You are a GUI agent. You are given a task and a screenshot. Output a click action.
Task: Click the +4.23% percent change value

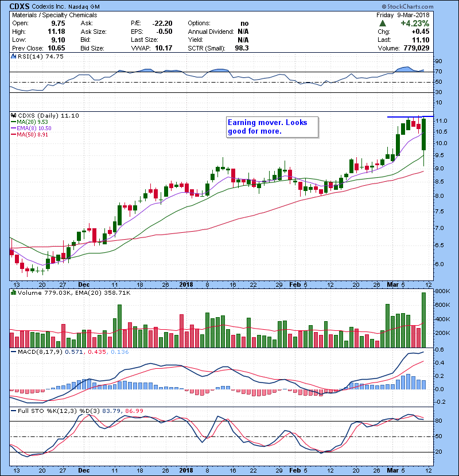tap(415, 24)
